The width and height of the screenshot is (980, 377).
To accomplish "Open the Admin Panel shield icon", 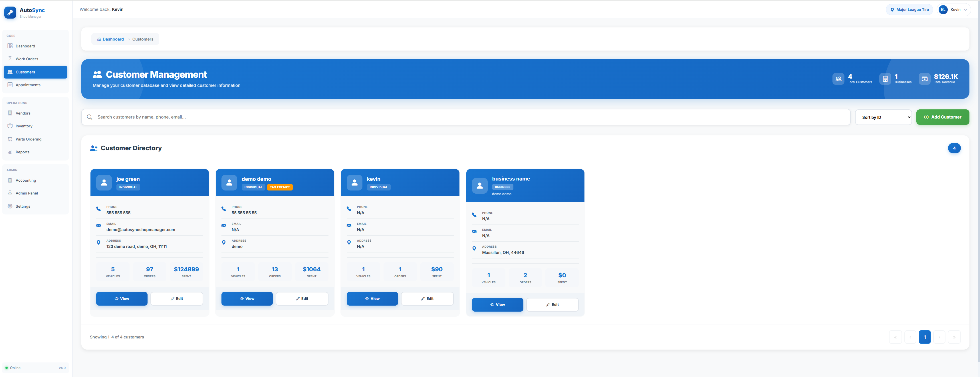I will tap(10, 193).
